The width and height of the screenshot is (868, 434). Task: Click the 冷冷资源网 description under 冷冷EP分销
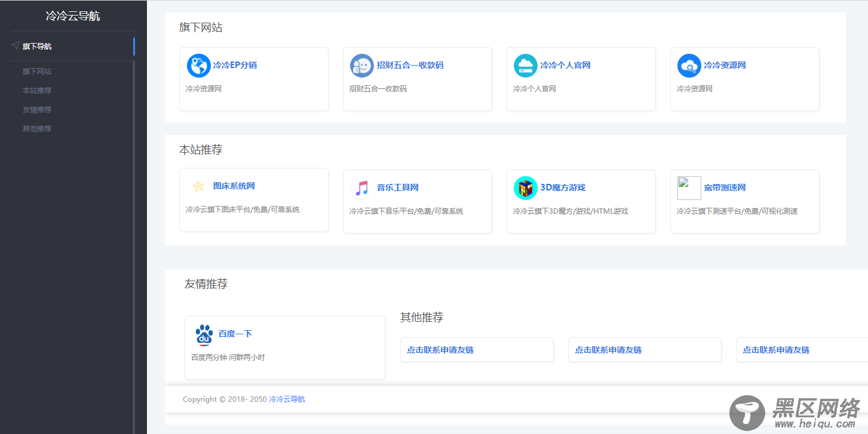coord(203,89)
